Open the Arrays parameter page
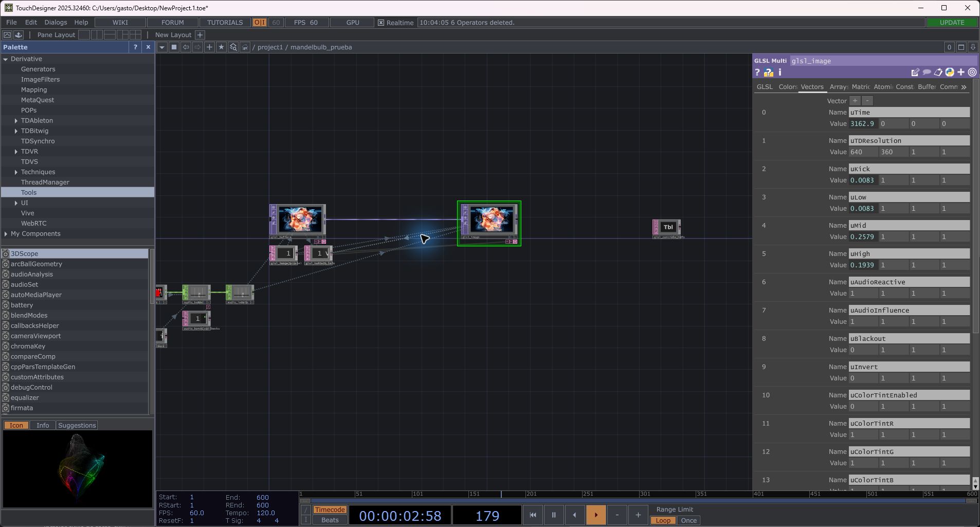This screenshot has height=527, width=980. [x=839, y=87]
